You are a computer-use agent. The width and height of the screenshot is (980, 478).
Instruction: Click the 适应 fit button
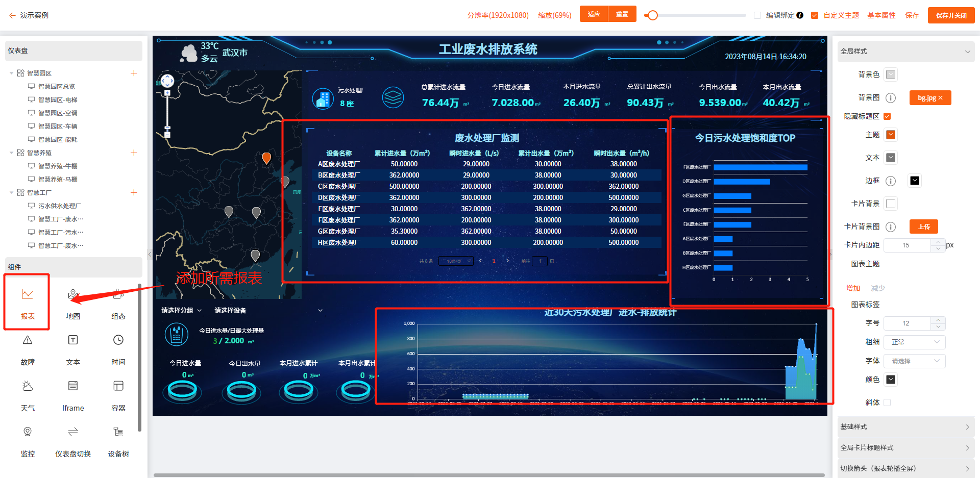click(594, 14)
